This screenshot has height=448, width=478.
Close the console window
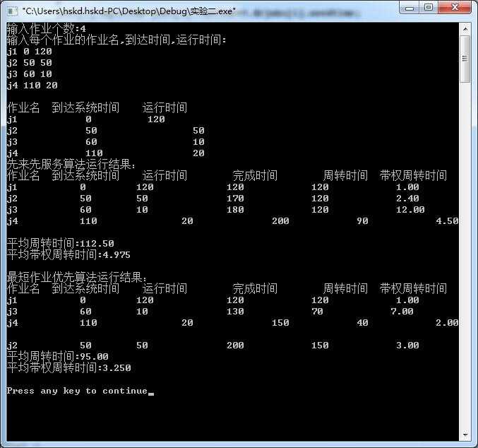point(455,8)
